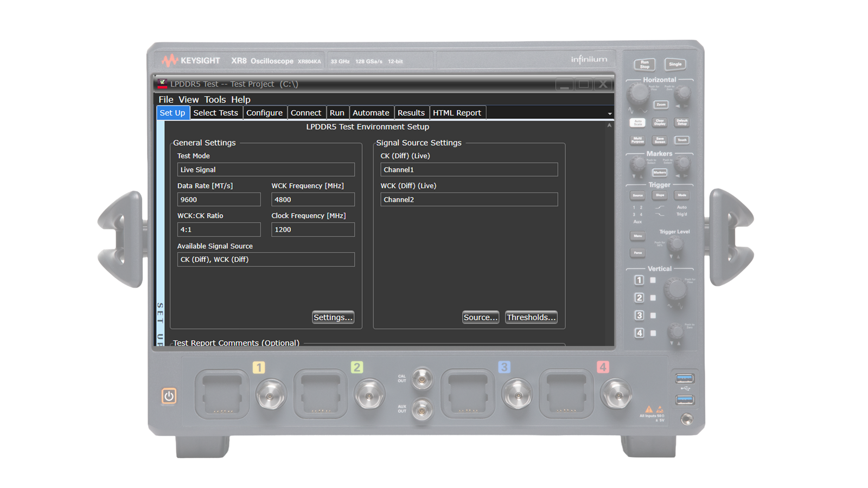Click the CAL OUT connector
868x488 pixels.
tap(422, 379)
